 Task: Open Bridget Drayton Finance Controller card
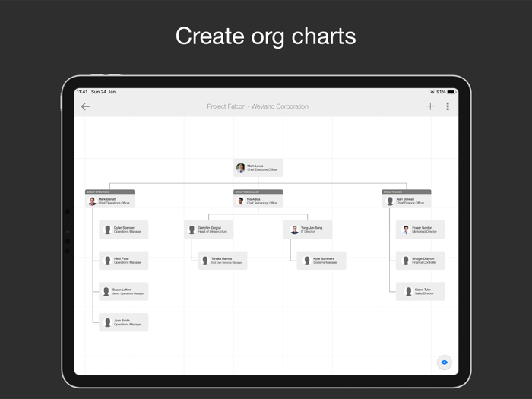point(420,261)
